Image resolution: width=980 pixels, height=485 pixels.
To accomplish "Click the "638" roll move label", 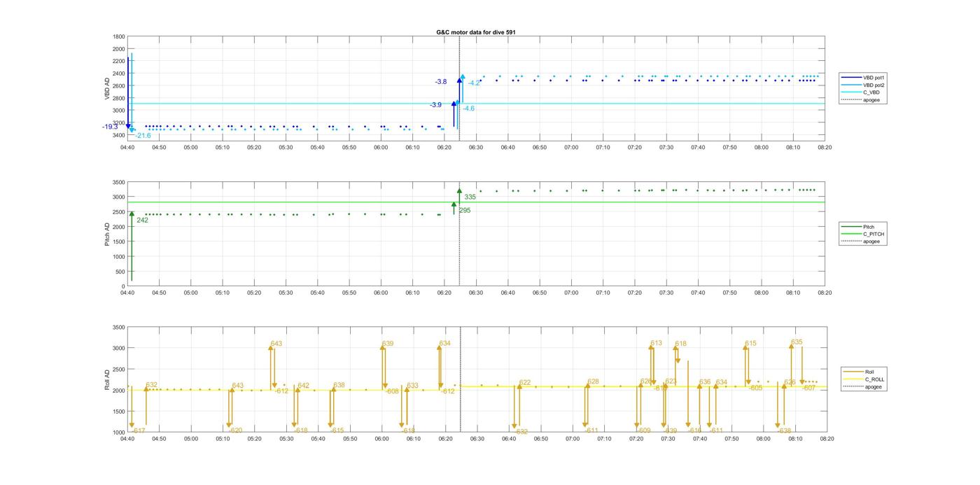I will point(339,386).
